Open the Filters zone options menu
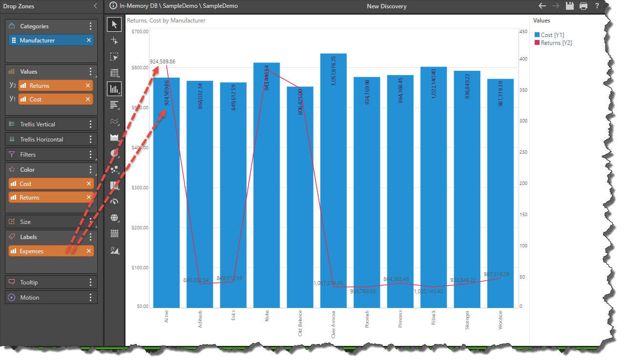 tap(90, 154)
